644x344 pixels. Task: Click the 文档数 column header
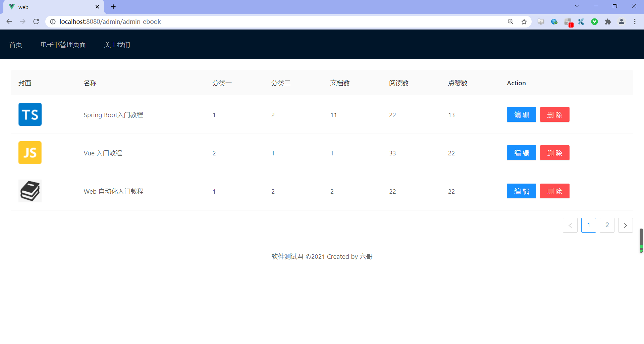click(340, 83)
